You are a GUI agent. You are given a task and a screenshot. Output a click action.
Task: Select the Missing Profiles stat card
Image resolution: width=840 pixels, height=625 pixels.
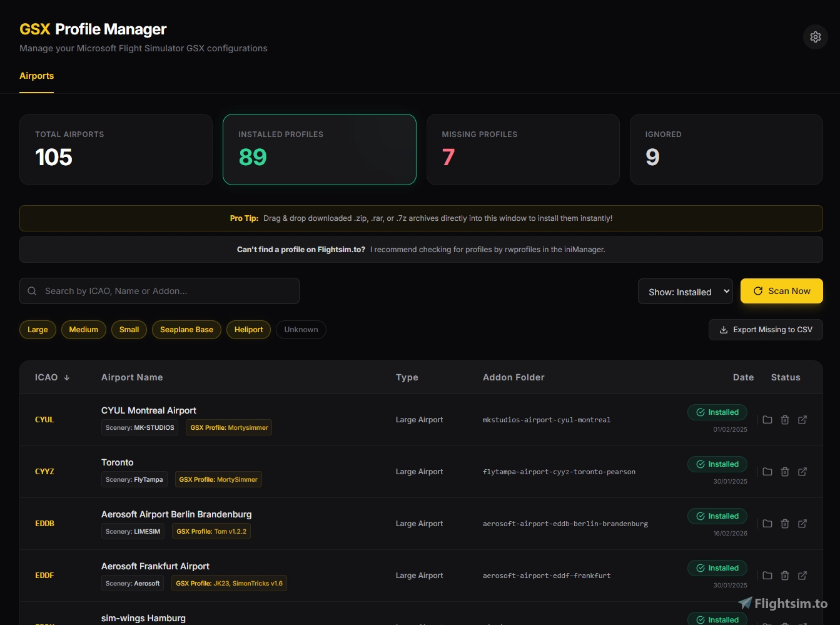[x=522, y=150]
